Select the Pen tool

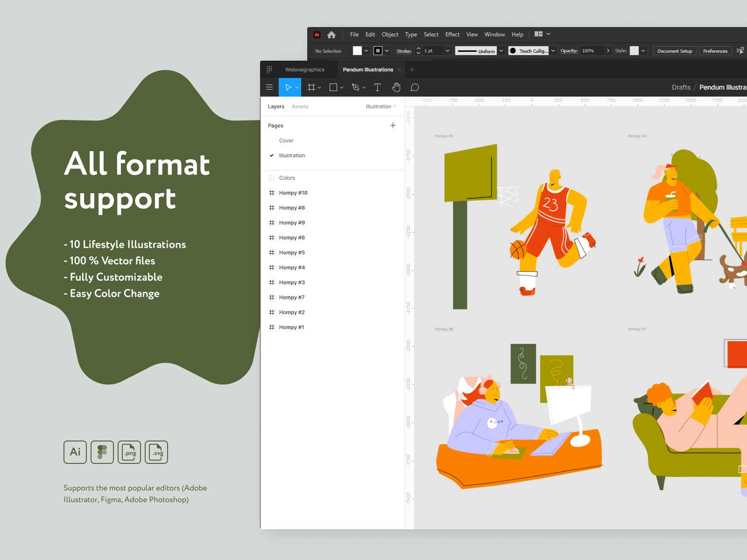[x=355, y=87]
